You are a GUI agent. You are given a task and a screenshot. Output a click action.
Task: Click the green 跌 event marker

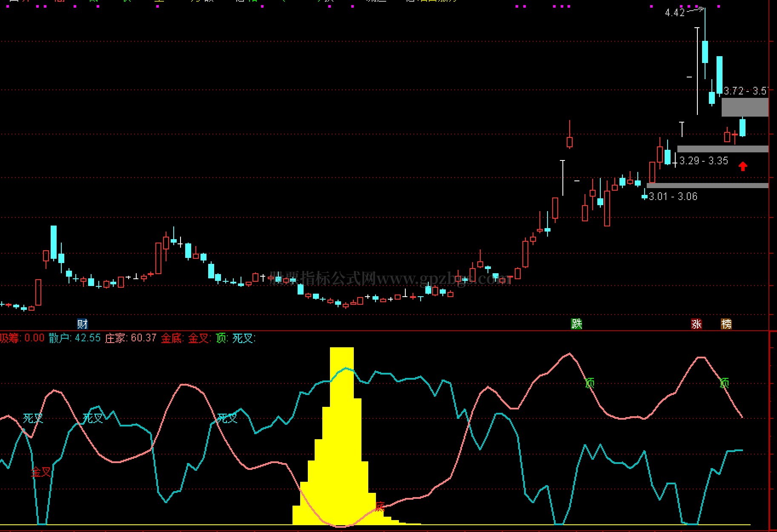click(576, 324)
